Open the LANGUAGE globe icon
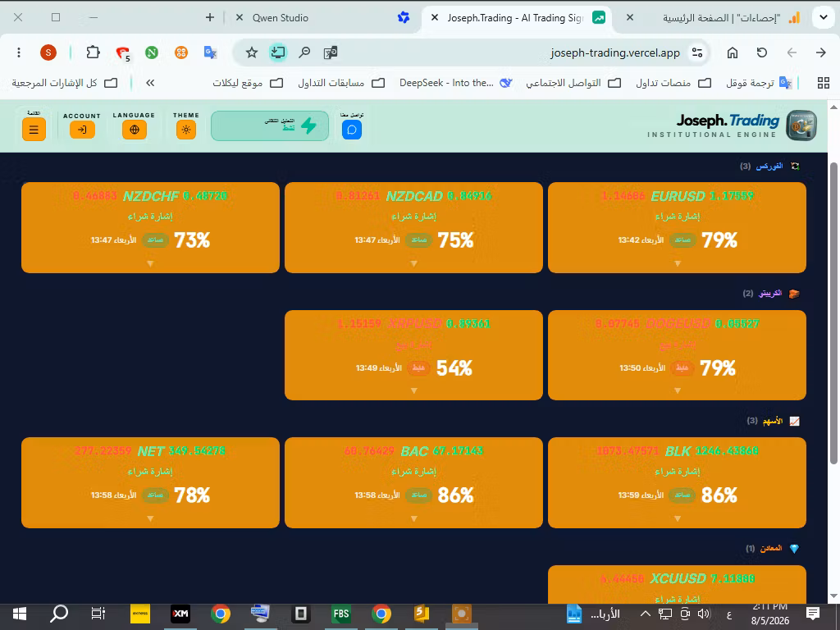This screenshot has height=630, width=840. click(x=134, y=130)
